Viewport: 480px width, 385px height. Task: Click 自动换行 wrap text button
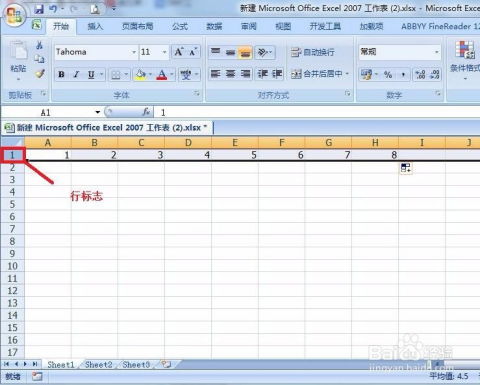pyautogui.click(x=312, y=52)
